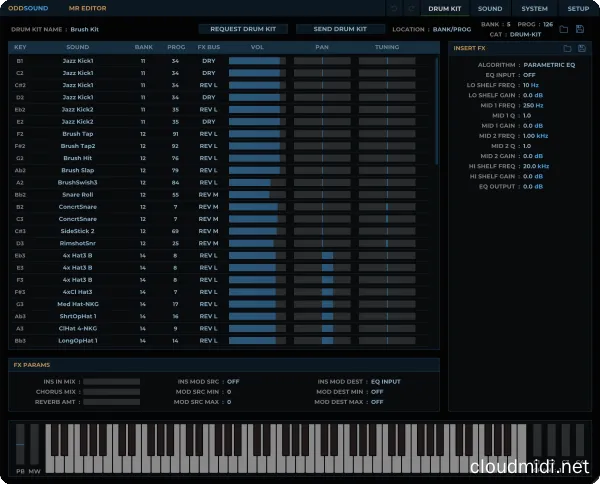
Task: Change INS MOD SRC value OFF
Action: pyautogui.click(x=233, y=382)
